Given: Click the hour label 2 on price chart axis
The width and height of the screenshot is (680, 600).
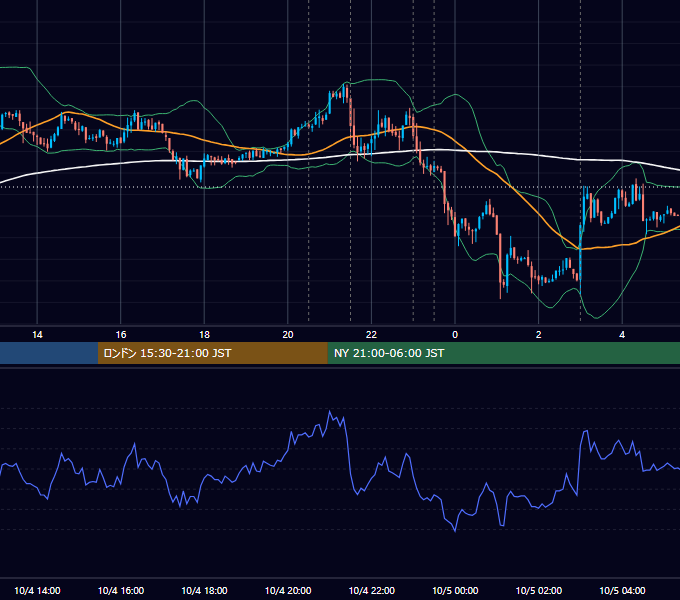Looking at the screenshot, I should pyautogui.click(x=539, y=335).
